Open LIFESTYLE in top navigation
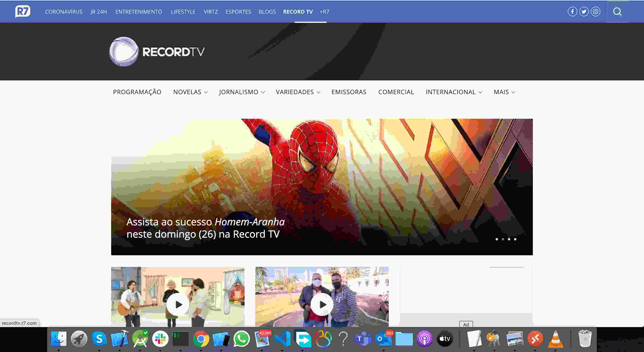 click(183, 12)
